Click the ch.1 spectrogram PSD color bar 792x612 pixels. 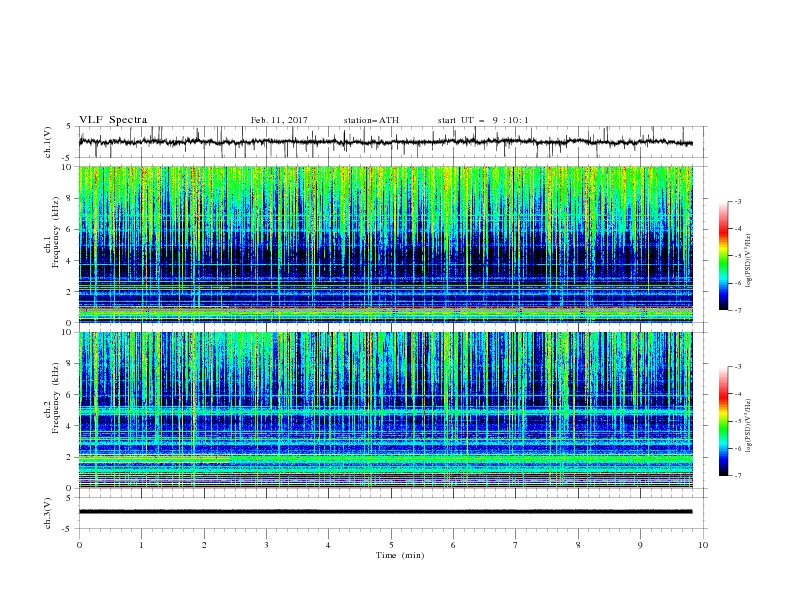tap(723, 256)
